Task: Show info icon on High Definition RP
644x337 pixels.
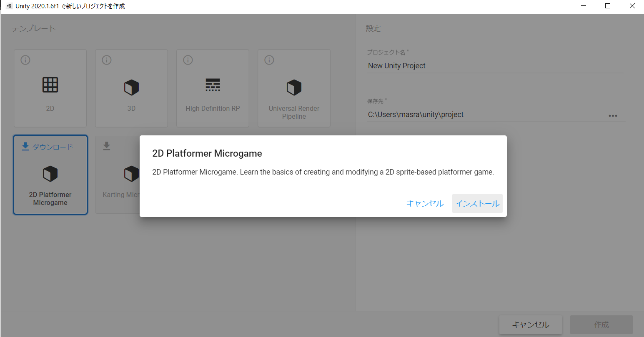Action: [x=188, y=60]
